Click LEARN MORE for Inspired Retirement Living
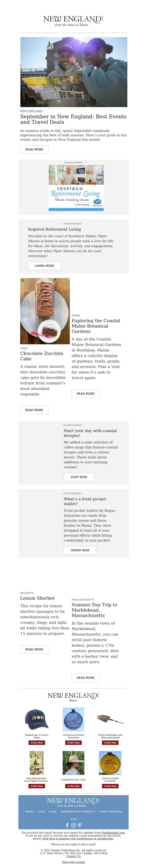Viewport: 147px width, 868px height. (44, 266)
